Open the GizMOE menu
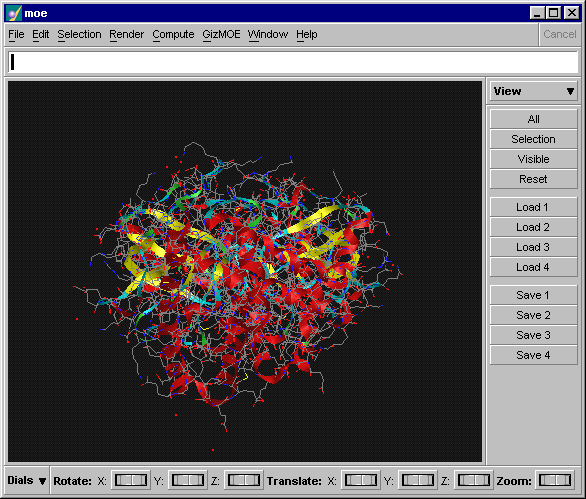This screenshot has height=499, width=586. click(221, 34)
